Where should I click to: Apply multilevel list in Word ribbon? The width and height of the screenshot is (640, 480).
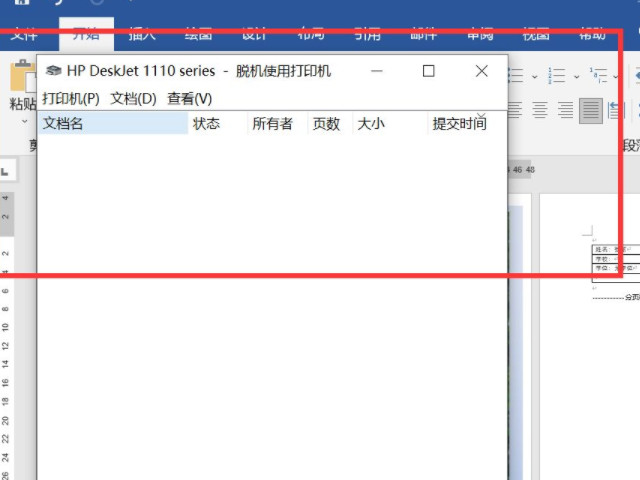click(598, 76)
